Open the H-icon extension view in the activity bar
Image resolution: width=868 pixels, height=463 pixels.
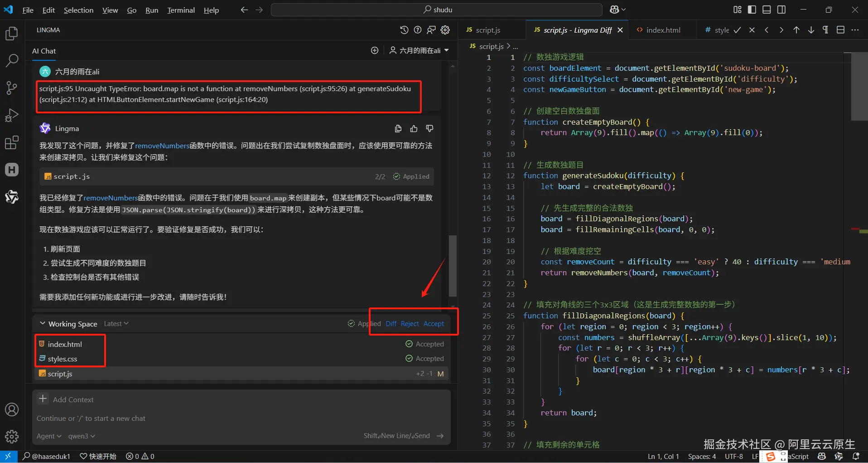(12, 170)
